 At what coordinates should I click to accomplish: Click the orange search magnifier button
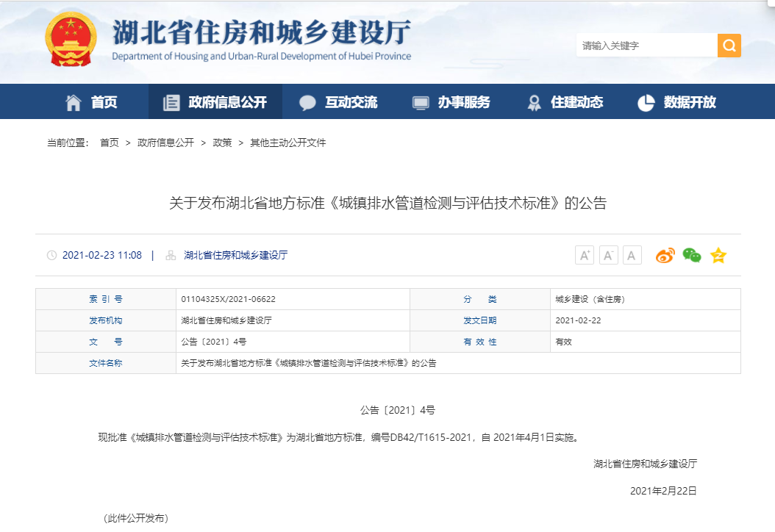pyautogui.click(x=729, y=46)
